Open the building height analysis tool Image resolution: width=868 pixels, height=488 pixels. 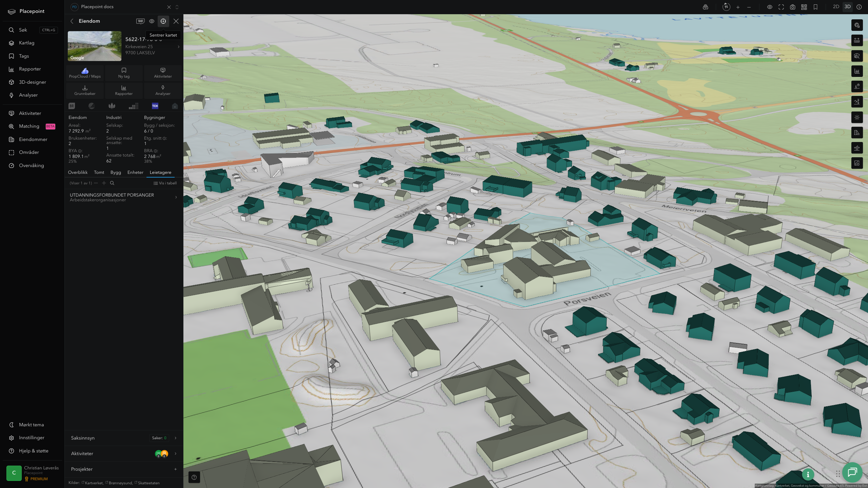point(857,133)
